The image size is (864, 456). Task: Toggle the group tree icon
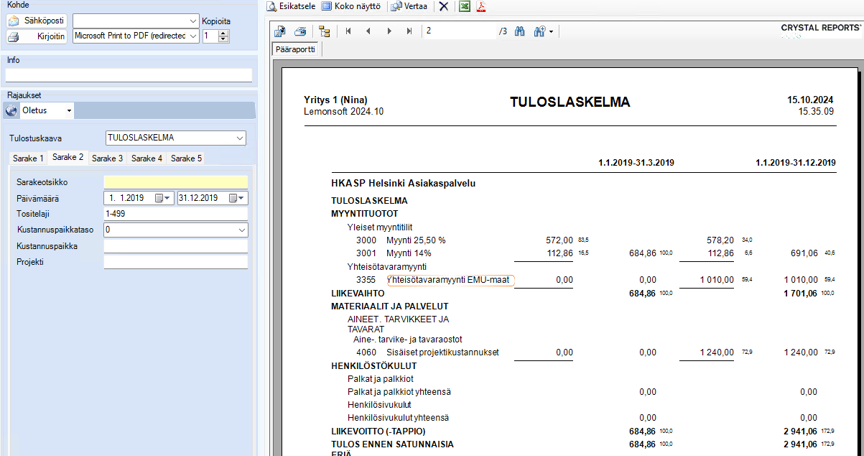pos(325,31)
